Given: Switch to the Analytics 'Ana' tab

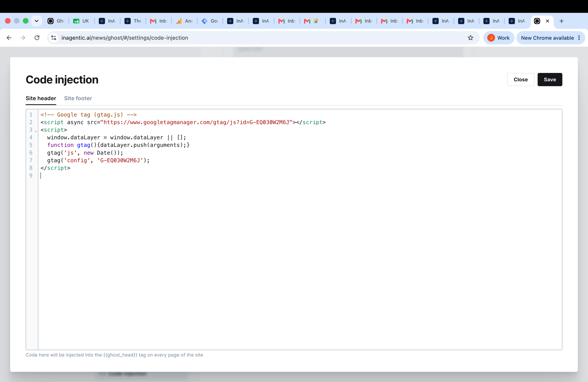Looking at the screenshot, I should [x=184, y=21].
